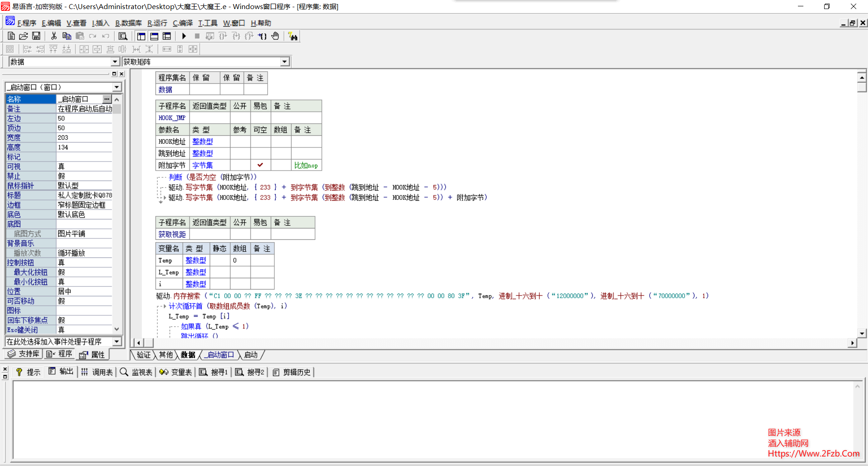This screenshot has width=868, height=466.
Task: Click the first step-debug brace icon
Action: pos(223,36)
